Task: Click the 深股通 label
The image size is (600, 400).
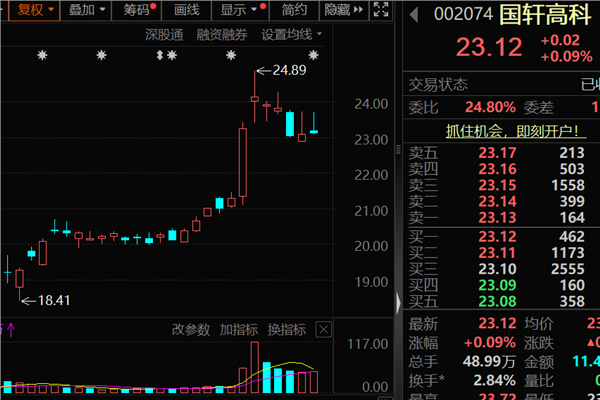Action: coord(164,35)
